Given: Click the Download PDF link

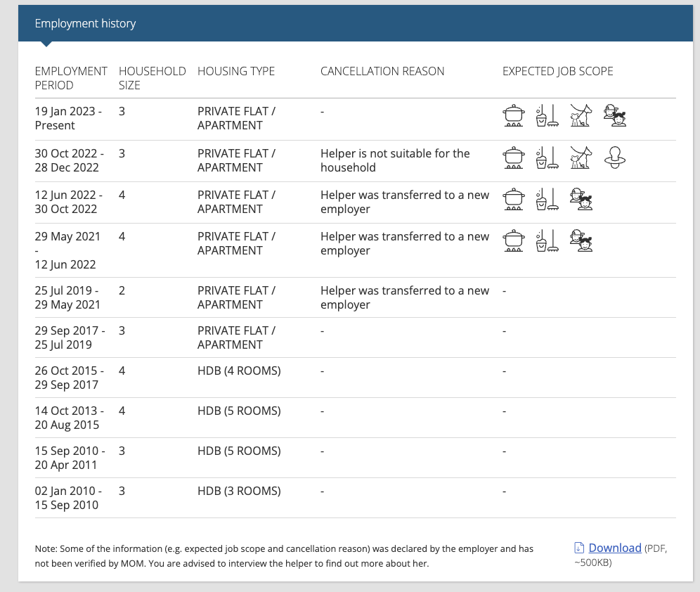Looking at the screenshot, I should [615, 548].
